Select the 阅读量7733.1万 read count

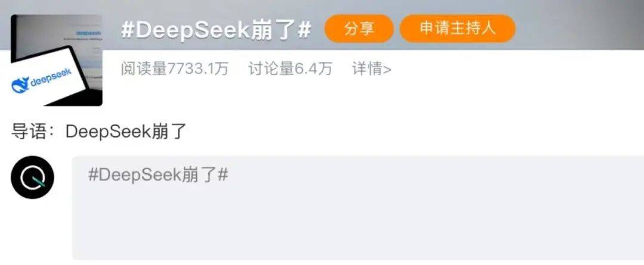175,69
